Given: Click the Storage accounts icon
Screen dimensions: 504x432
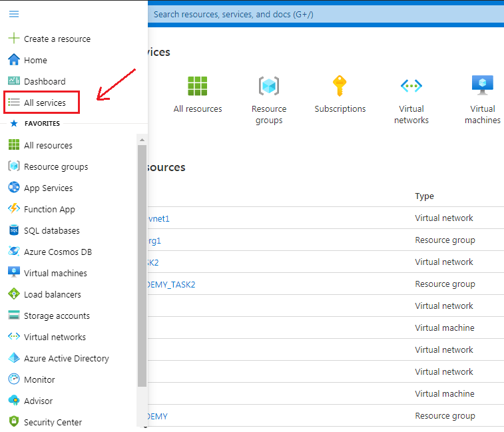Looking at the screenshot, I should pyautogui.click(x=14, y=315).
